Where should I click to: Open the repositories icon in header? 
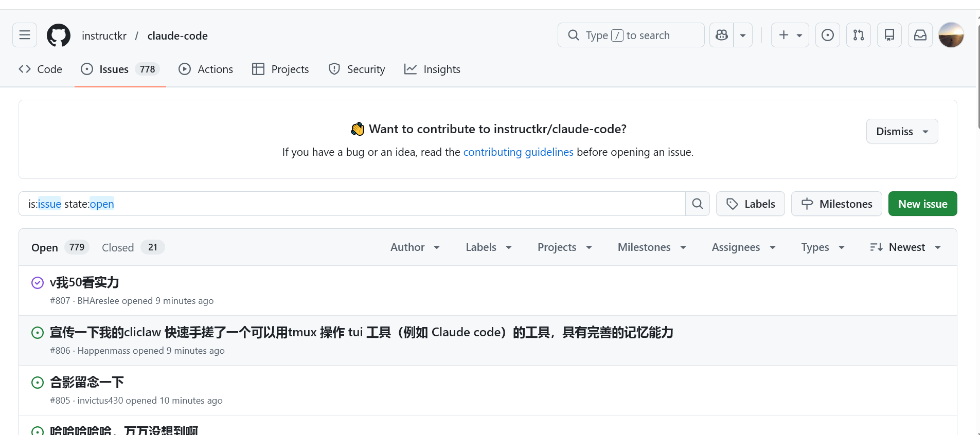pos(889,35)
